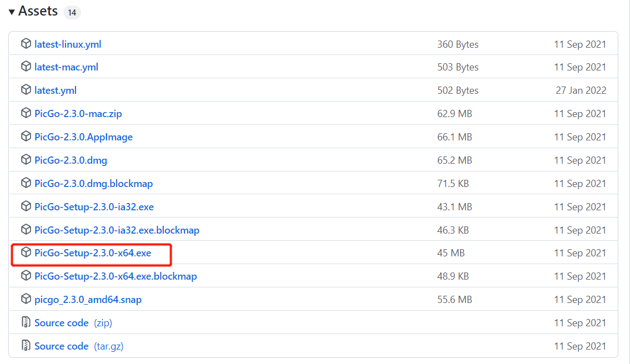This screenshot has width=630, height=364.
Task: Click the zip file icon beside Source code (tar.gz)
Action: (x=26, y=345)
